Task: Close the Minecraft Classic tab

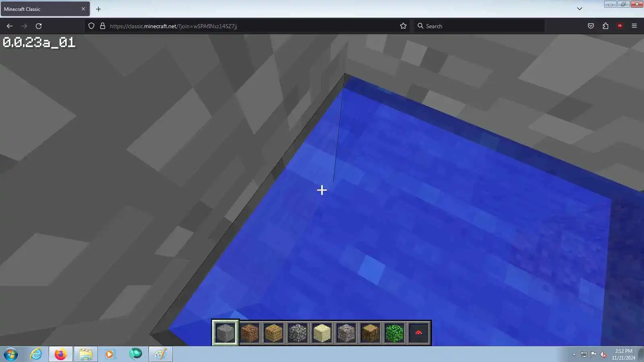Action: (x=83, y=9)
